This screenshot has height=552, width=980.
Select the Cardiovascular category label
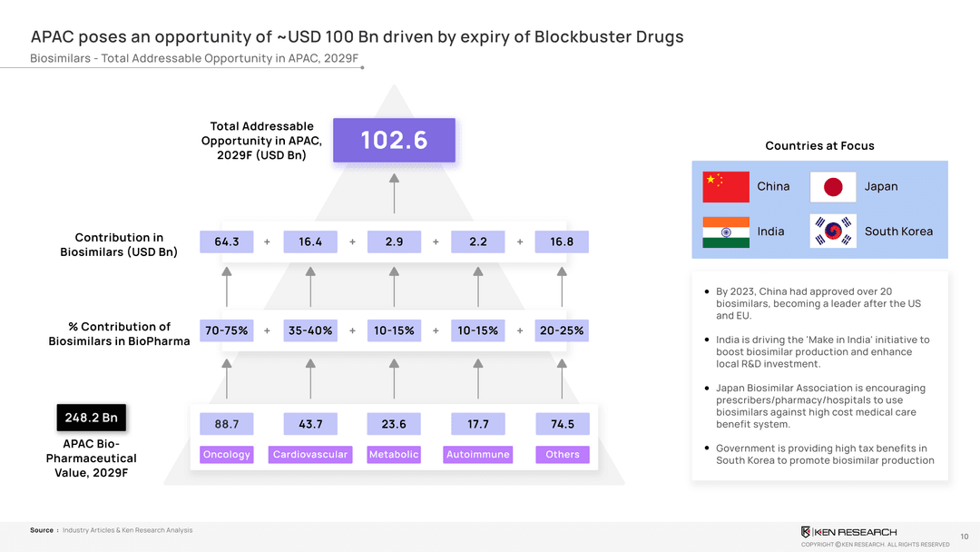pos(310,455)
